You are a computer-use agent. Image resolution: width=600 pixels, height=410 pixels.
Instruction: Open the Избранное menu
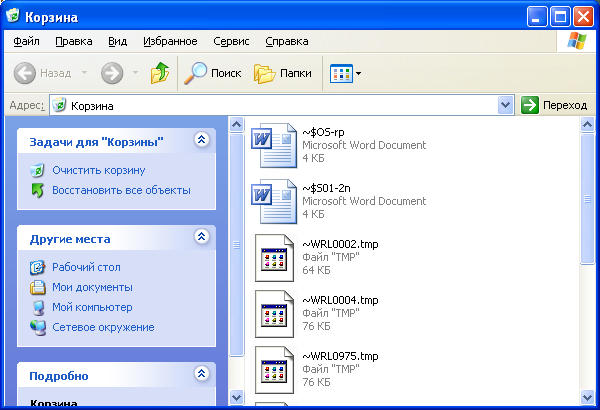170,41
